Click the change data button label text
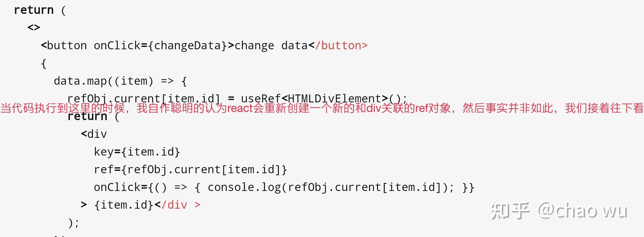The height and width of the screenshot is (237, 644). [271, 46]
